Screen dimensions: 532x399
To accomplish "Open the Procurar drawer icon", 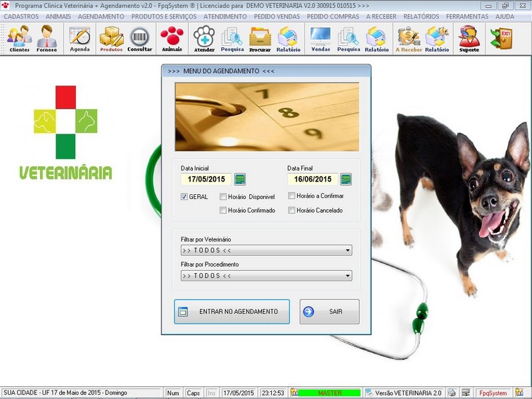I will click(x=260, y=39).
